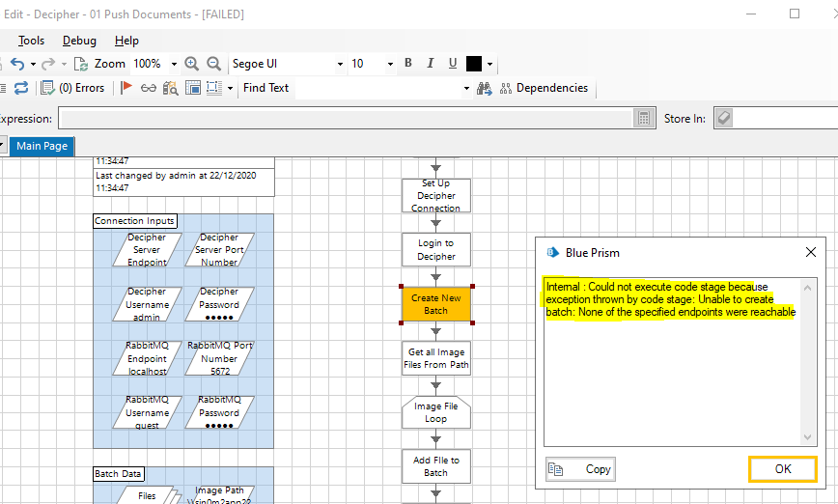This screenshot has height=504, width=838.
Task: Click the red breakpoint flag icon
Action: pos(126,88)
